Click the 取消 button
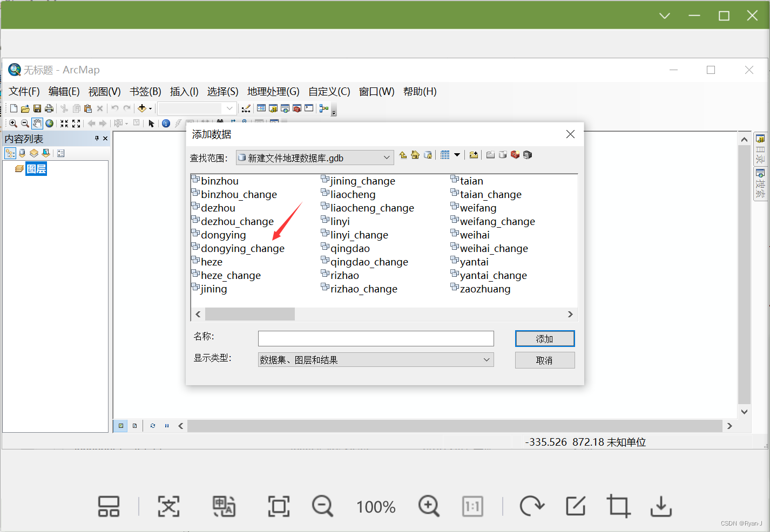Screen dimensions: 770x532 (x=545, y=360)
